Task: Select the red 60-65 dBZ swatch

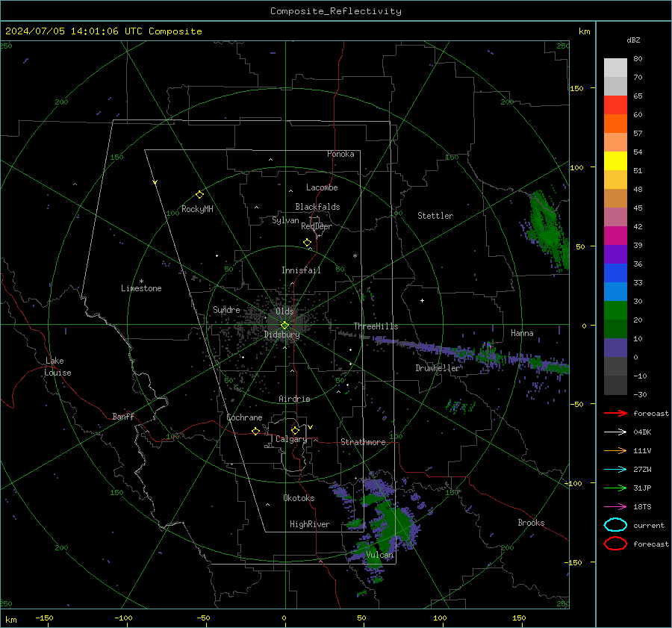Action: [x=615, y=105]
